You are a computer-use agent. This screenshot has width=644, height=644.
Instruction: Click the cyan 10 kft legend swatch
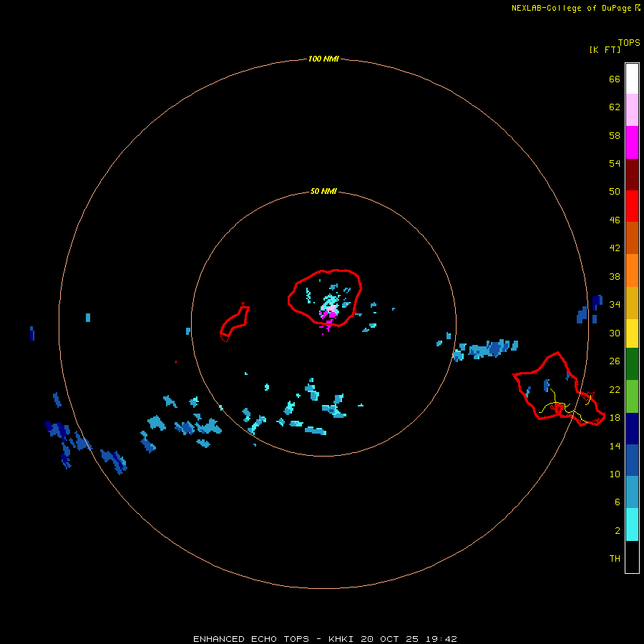(x=632, y=524)
